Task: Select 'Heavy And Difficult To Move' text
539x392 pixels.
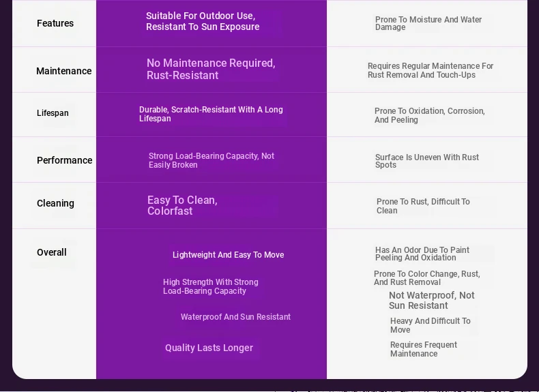Action: (430, 325)
